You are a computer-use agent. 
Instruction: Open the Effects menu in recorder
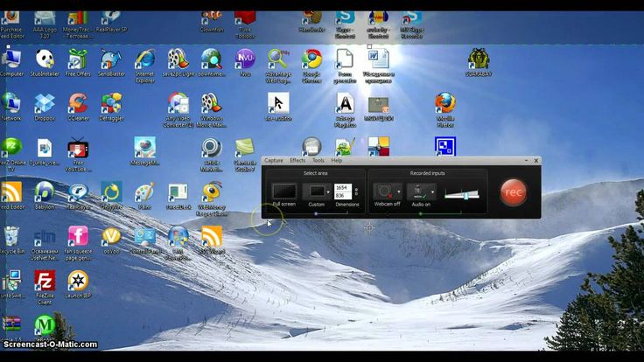(x=297, y=161)
